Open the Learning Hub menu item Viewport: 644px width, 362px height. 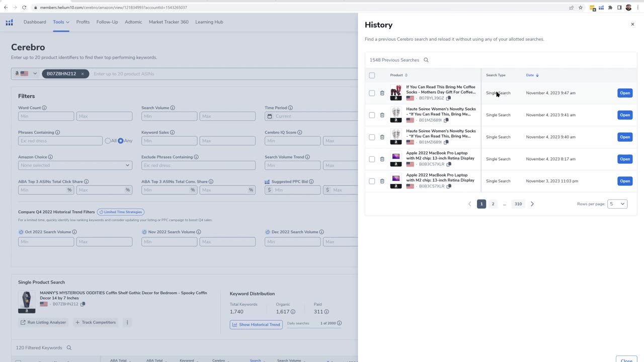209,22
